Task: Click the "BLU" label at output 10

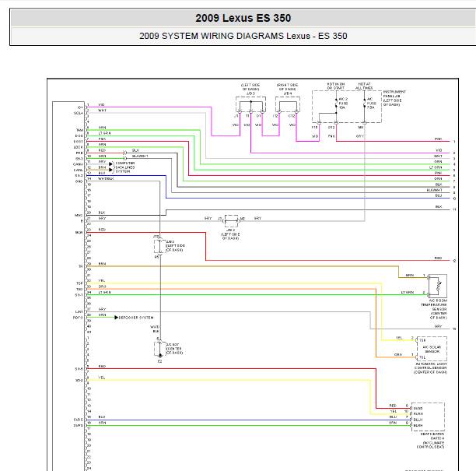Action: click(x=439, y=195)
